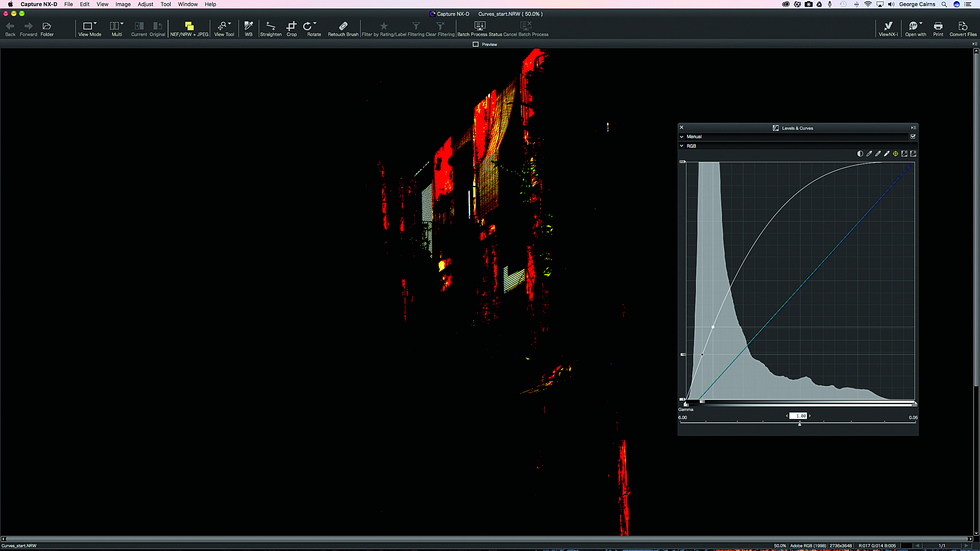Screen dimensions: 980x551
Task: Select the white point eyedropper
Action: click(887, 154)
